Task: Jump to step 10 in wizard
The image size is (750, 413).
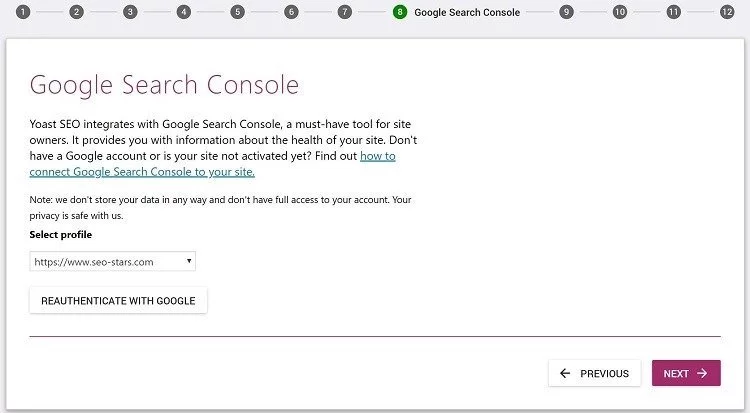Action: pyautogui.click(x=620, y=12)
